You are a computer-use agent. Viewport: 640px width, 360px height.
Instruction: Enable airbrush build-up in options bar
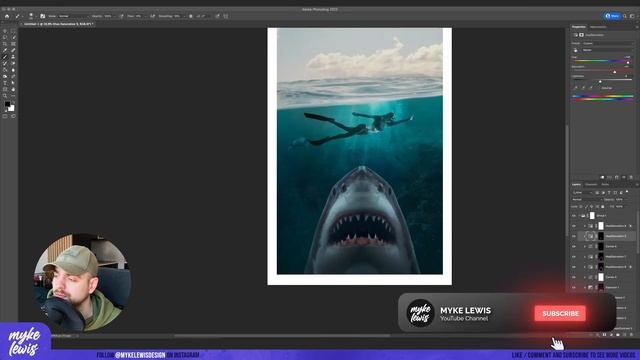click(152, 16)
